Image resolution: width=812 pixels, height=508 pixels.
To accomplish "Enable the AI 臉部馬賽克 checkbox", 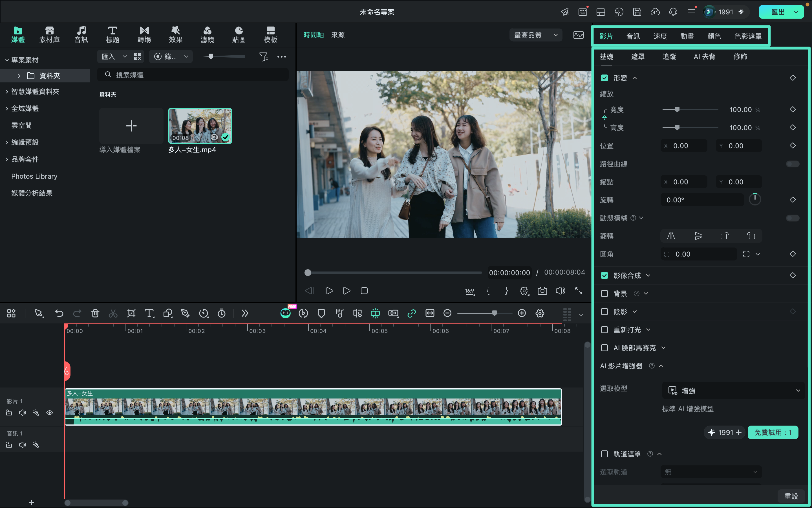I will click(604, 348).
